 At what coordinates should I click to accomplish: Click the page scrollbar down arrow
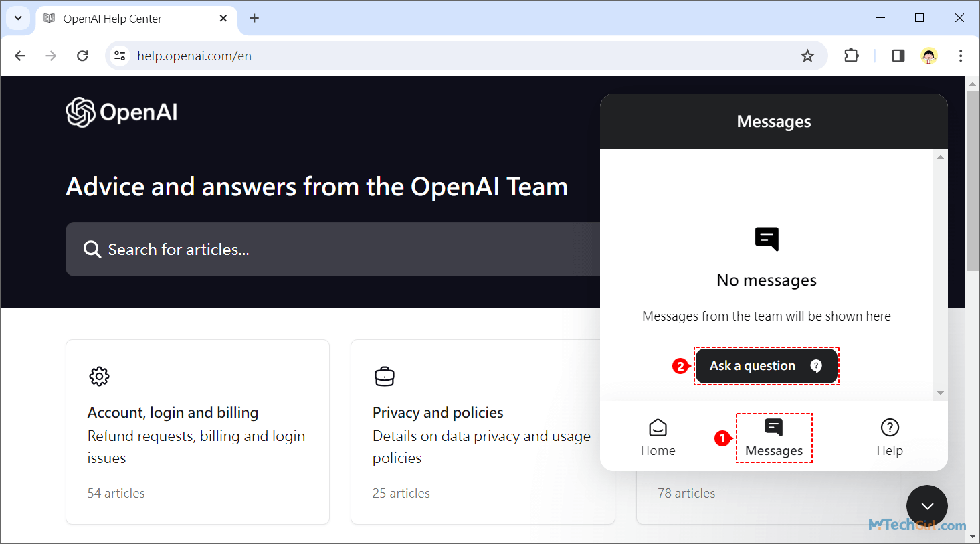pyautogui.click(x=973, y=537)
